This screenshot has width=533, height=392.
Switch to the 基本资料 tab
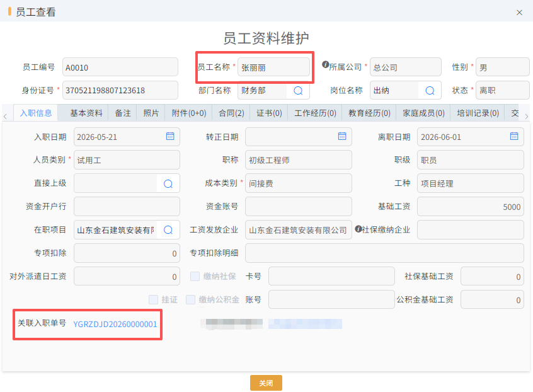click(86, 113)
